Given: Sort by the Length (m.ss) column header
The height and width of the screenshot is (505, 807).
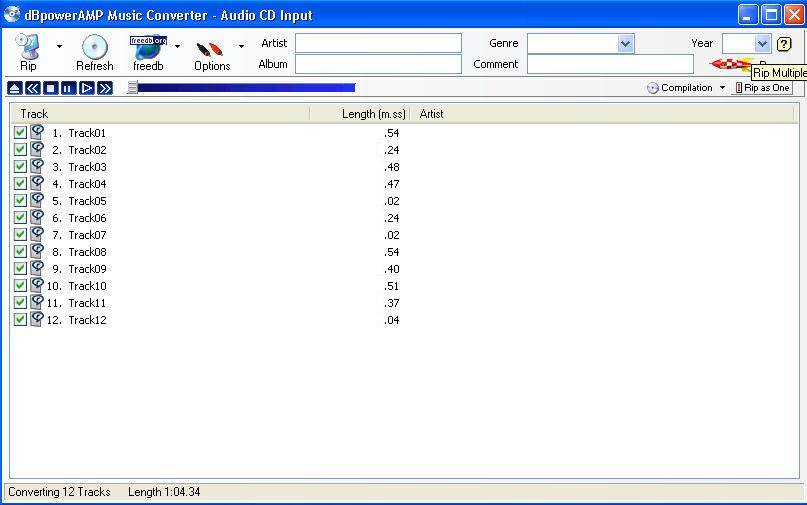Looking at the screenshot, I should [x=371, y=114].
